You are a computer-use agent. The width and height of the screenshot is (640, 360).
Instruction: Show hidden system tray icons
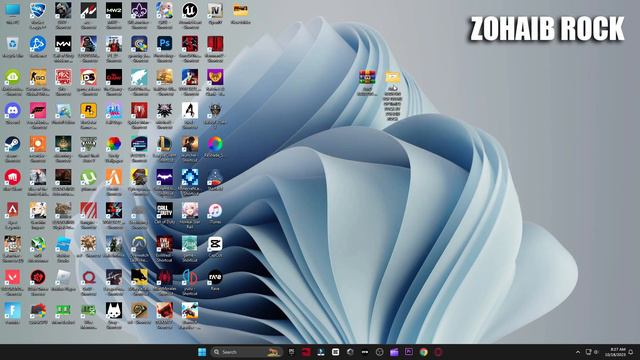pyautogui.click(x=578, y=352)
